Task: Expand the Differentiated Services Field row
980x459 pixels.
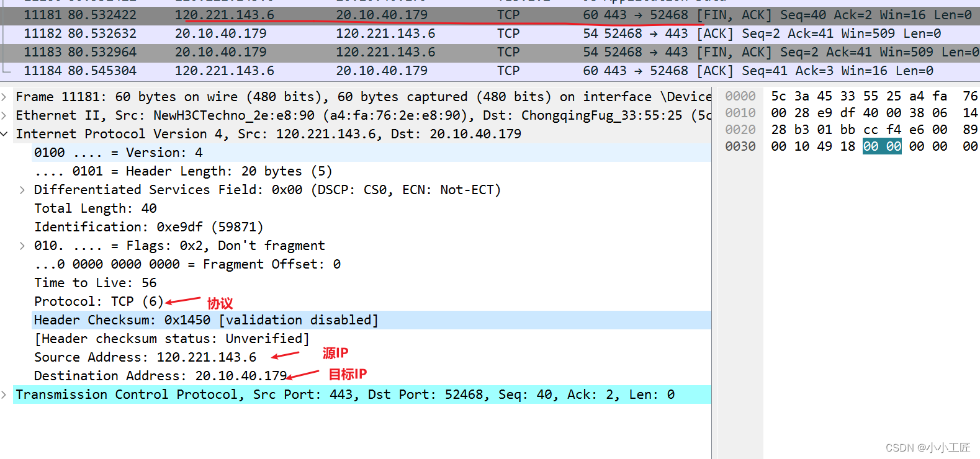Action: pyautogui.click(x=22, y=190)
